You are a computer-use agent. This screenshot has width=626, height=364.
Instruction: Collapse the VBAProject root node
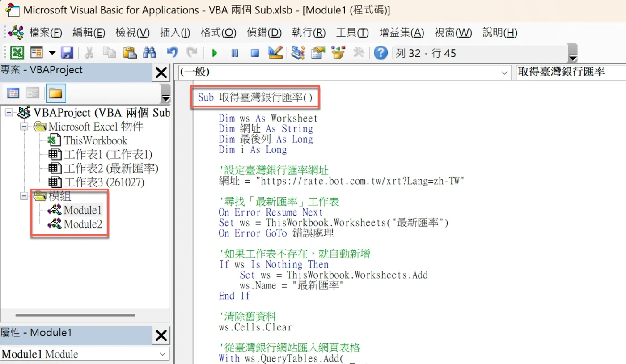[9, 113]
